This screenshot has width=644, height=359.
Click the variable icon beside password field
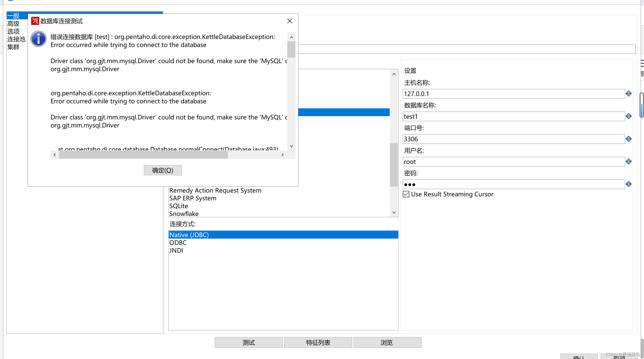(x=629, y=184)
